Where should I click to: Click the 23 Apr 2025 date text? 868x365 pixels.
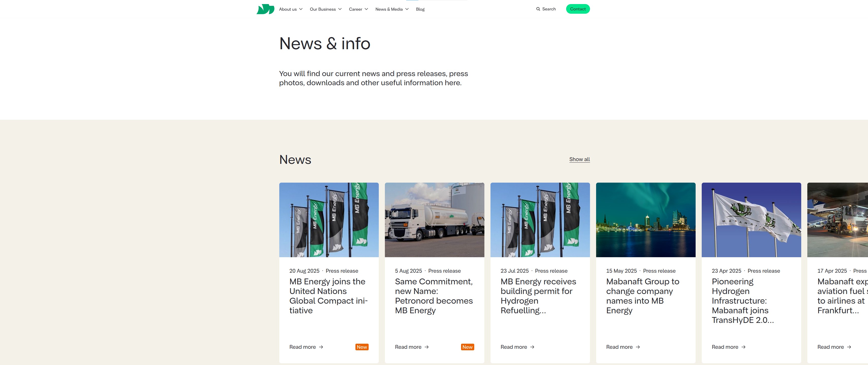click(x=727, y=271)
